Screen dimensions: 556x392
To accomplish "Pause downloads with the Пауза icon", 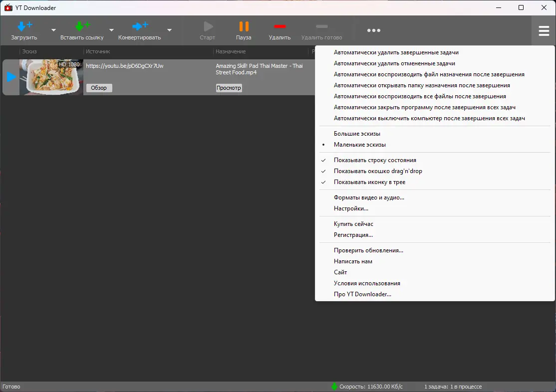I will (244, 26).
